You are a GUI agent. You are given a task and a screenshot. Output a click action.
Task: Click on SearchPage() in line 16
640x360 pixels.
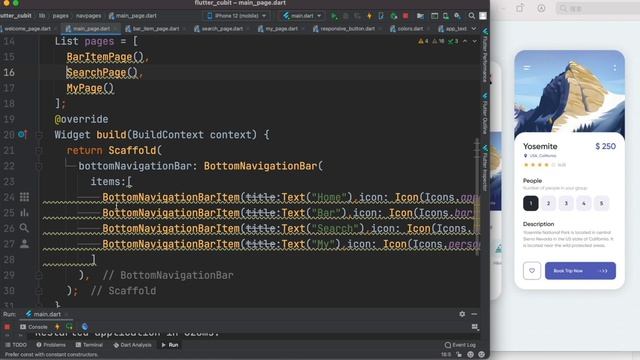[x=102, y=72]
